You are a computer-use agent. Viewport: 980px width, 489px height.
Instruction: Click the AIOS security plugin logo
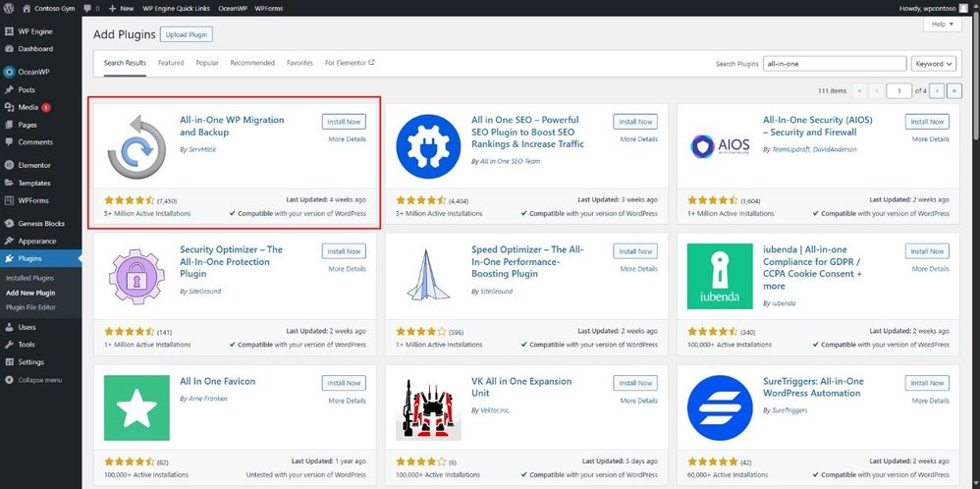tap(720, 146)
